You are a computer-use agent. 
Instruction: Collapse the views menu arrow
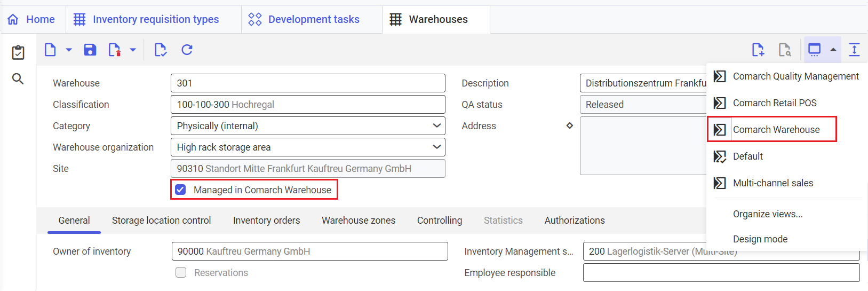[x=833, y=50]
